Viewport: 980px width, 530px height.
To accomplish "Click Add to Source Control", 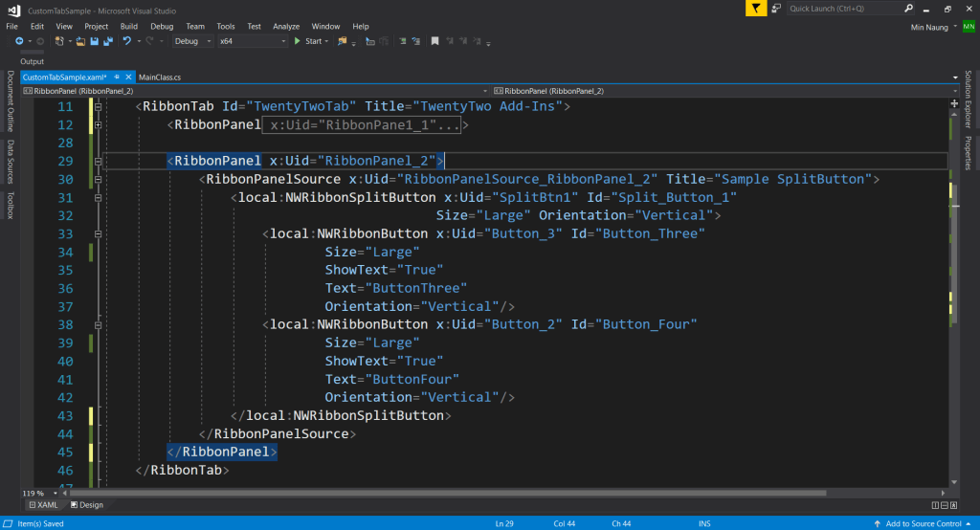I will (924, 523).
